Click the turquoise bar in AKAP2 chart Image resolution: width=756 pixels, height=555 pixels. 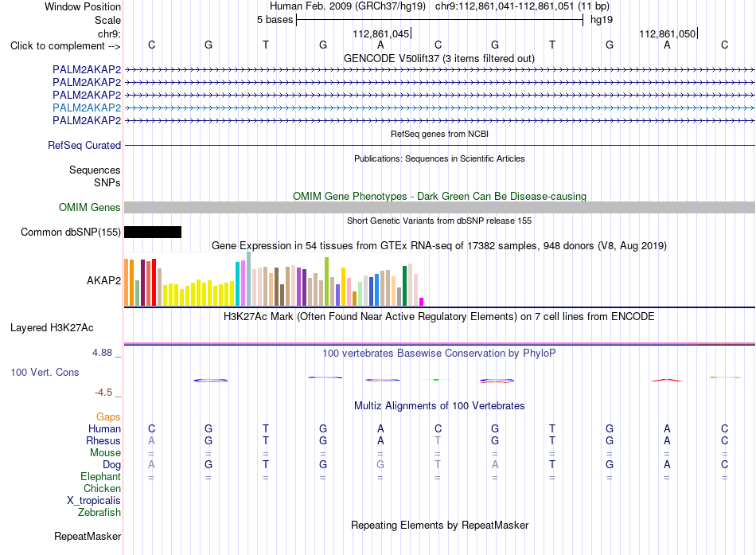pyautogui.click(x=237, y=283)
